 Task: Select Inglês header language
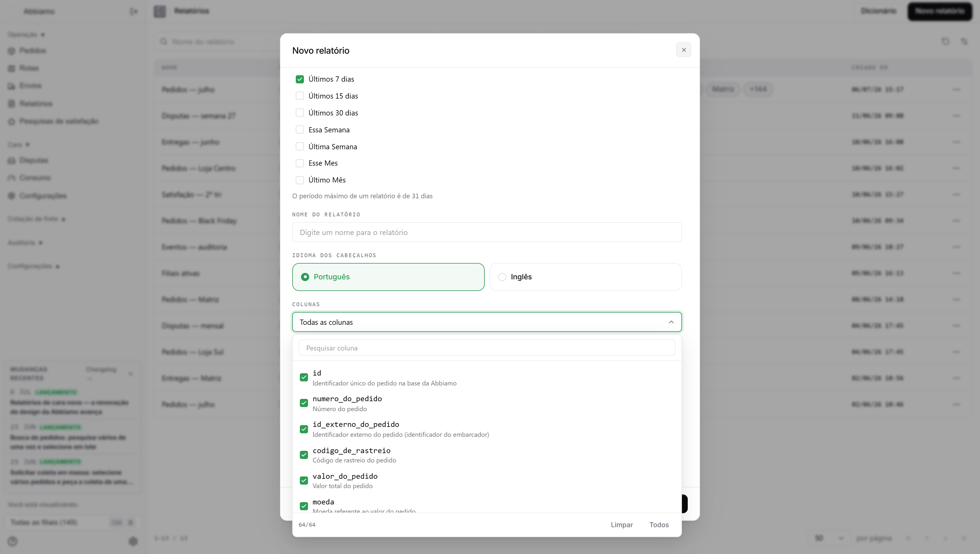(585, 277)
